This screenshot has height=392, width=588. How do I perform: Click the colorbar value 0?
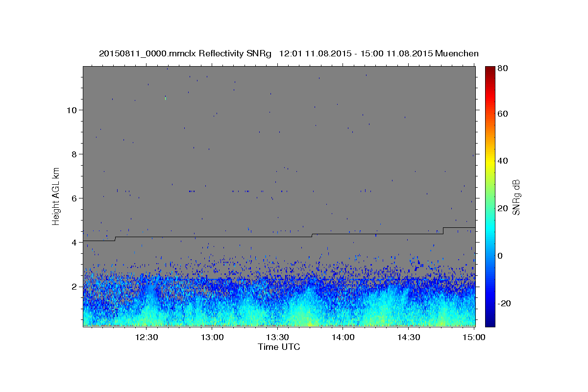[500, 256]
